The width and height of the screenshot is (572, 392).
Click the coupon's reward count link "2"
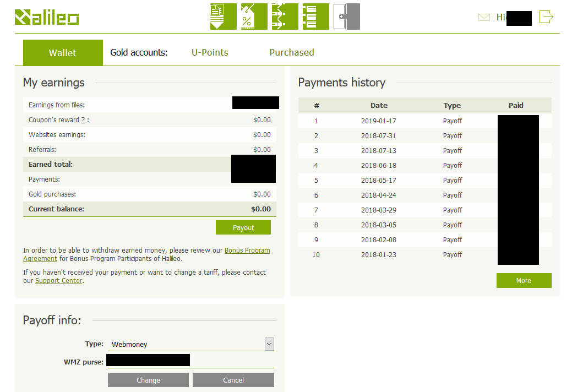pyautogui.click(x=83, y=120)
